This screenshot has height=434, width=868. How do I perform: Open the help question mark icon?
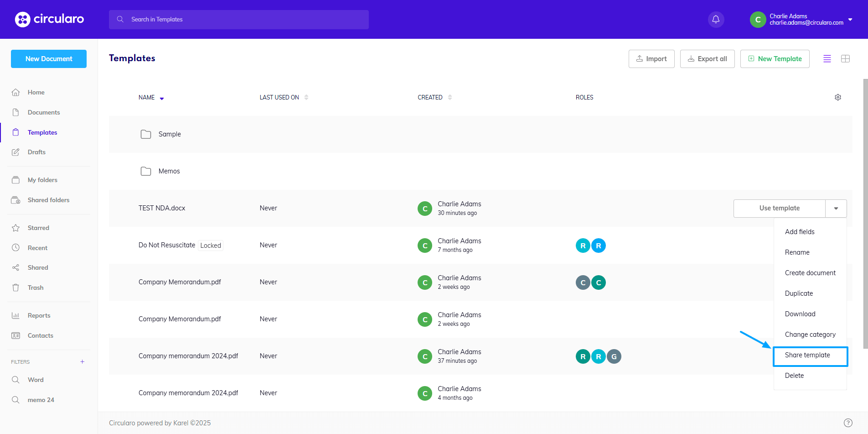[848, 423]
